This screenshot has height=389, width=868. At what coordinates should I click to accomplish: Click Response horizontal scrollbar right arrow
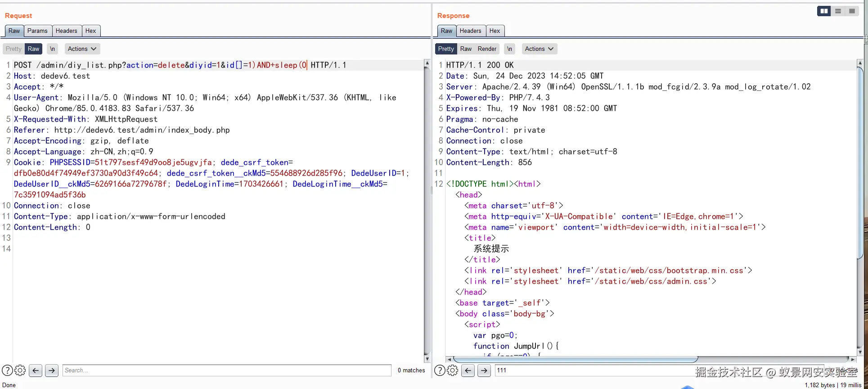[853, 359]
